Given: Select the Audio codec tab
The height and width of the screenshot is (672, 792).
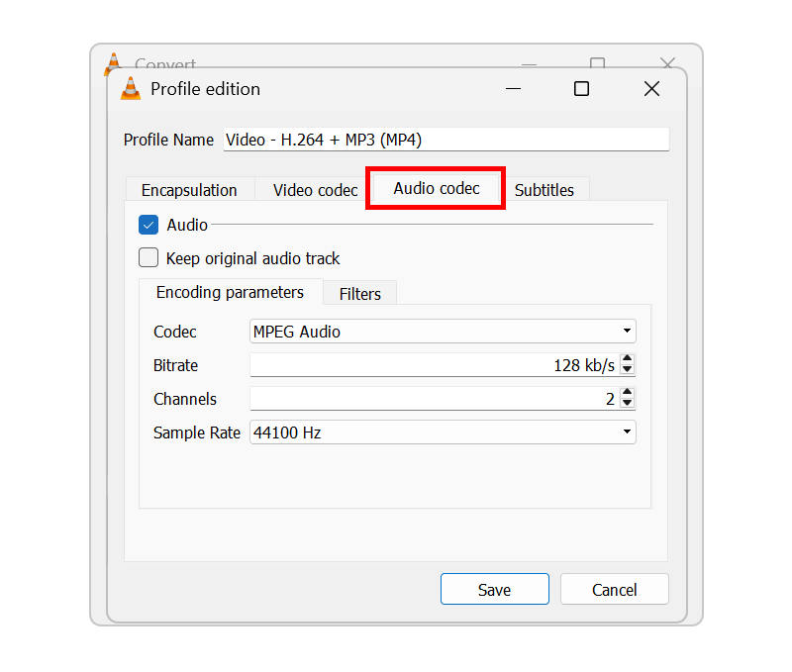Looking at the screenshot, I should 437,188.
